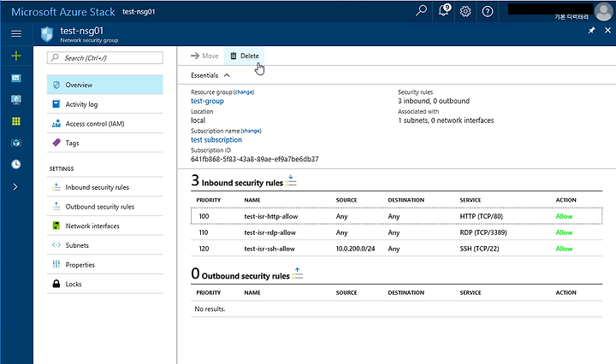Select the test-isr-ssh-allow rule

point(396,249)
